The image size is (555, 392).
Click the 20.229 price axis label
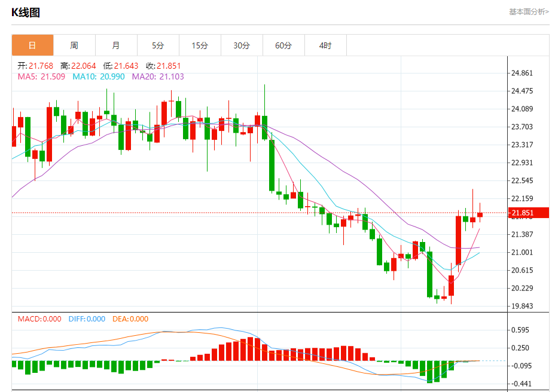522,288
